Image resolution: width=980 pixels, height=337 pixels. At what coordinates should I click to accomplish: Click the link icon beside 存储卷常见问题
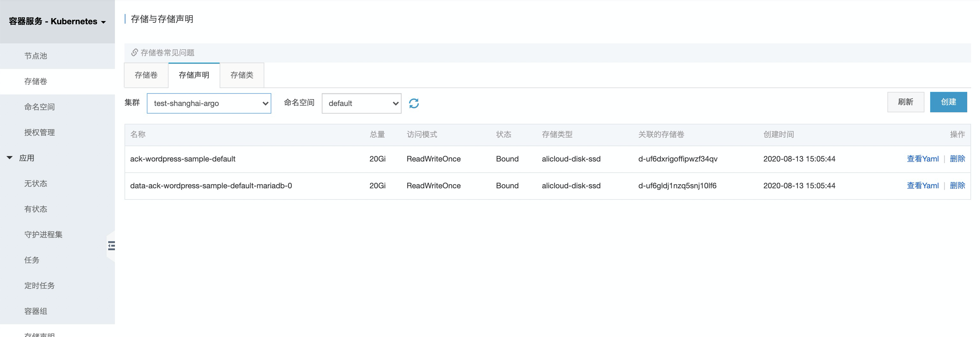pos(134,52)
